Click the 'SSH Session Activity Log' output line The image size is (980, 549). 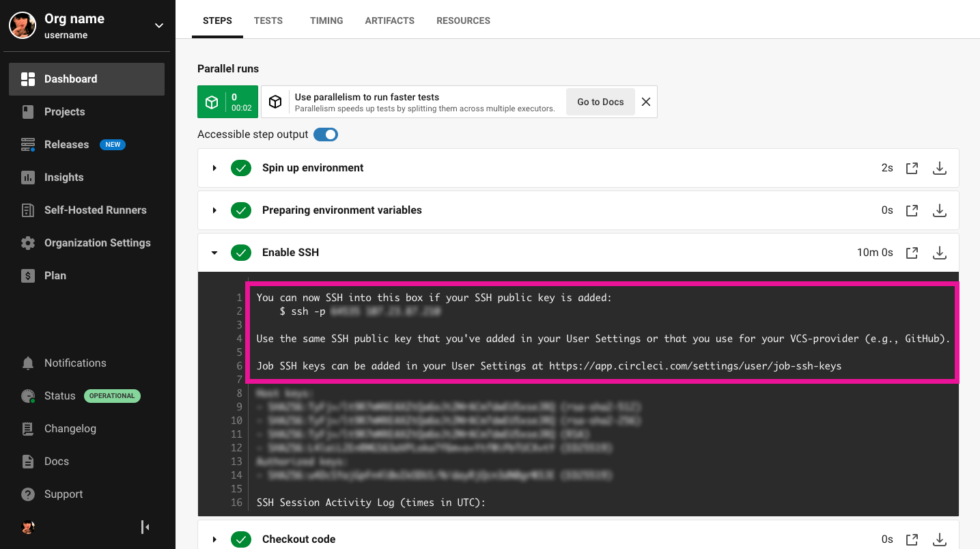click(371, 503)
